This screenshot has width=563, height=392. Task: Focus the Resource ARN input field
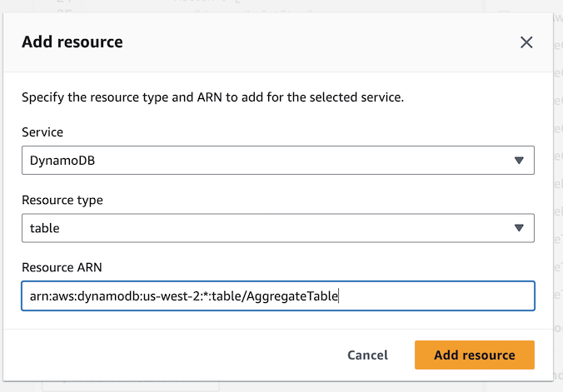(x=278, y=295)
